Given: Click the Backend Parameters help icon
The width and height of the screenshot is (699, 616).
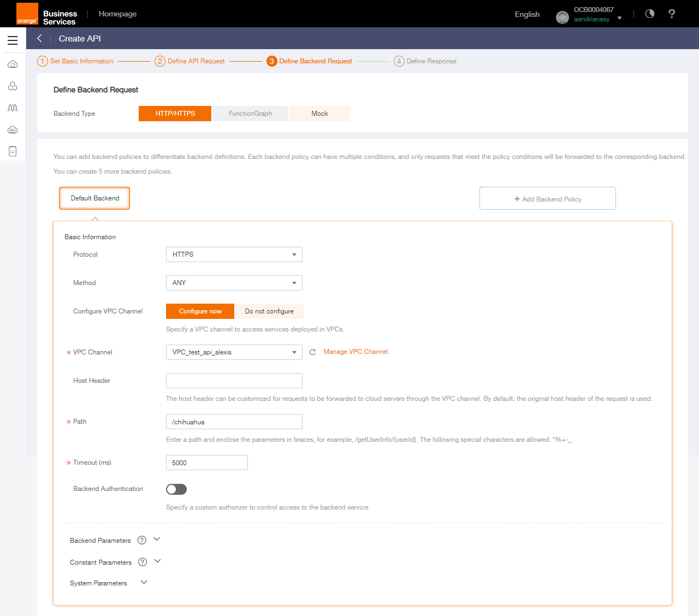Looking at the screenshot, I should 142,540.
